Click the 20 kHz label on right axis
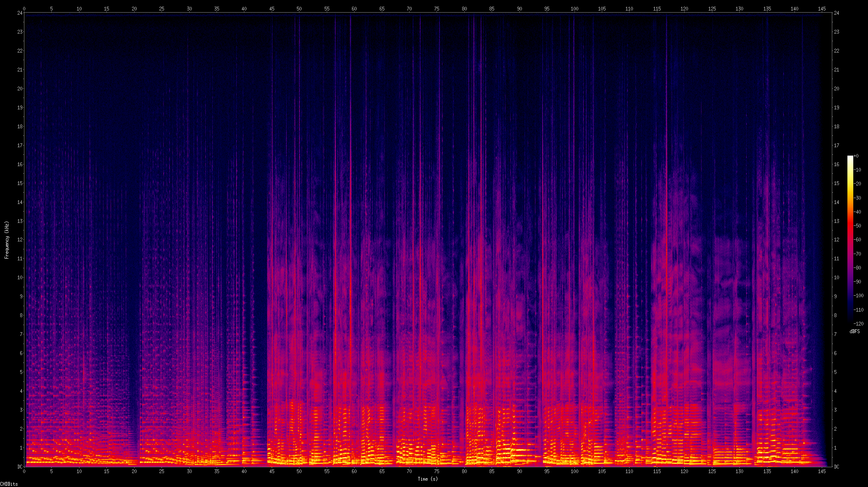The height and width of the screenshot is (487, 868). coord(836,89)
